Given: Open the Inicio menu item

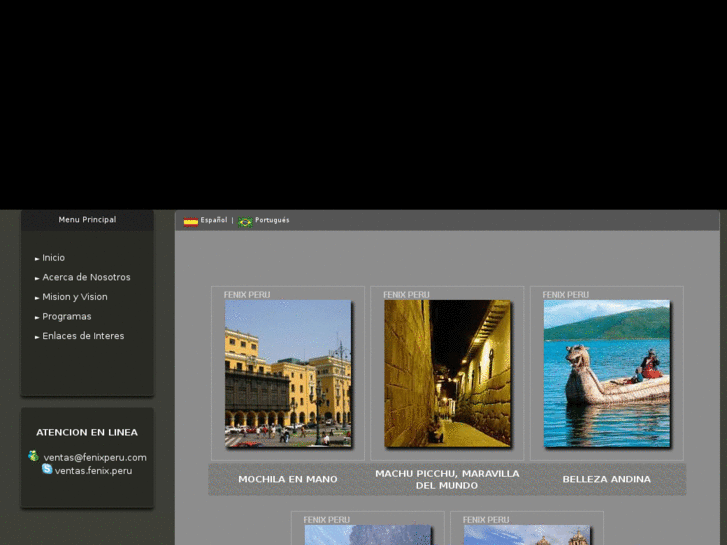Looking at the screenshot, I should (53, 258).
